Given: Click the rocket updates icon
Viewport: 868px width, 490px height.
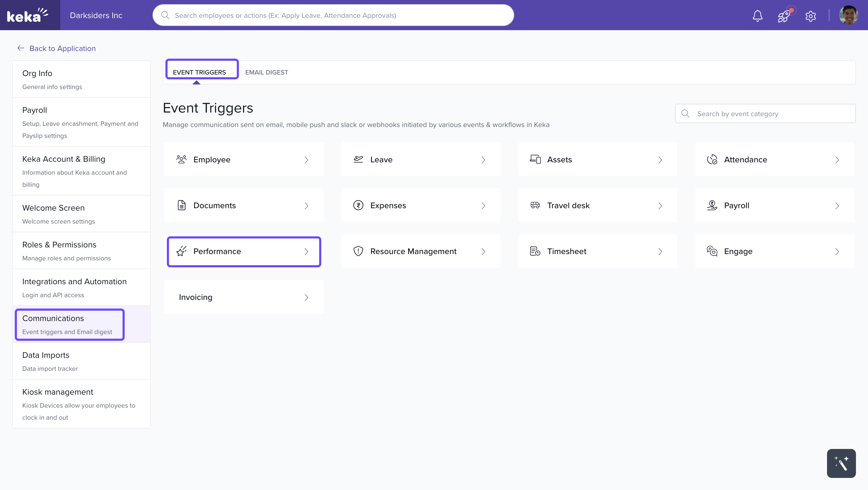Looking at the screenshot, I should click(x=784, y=15).
